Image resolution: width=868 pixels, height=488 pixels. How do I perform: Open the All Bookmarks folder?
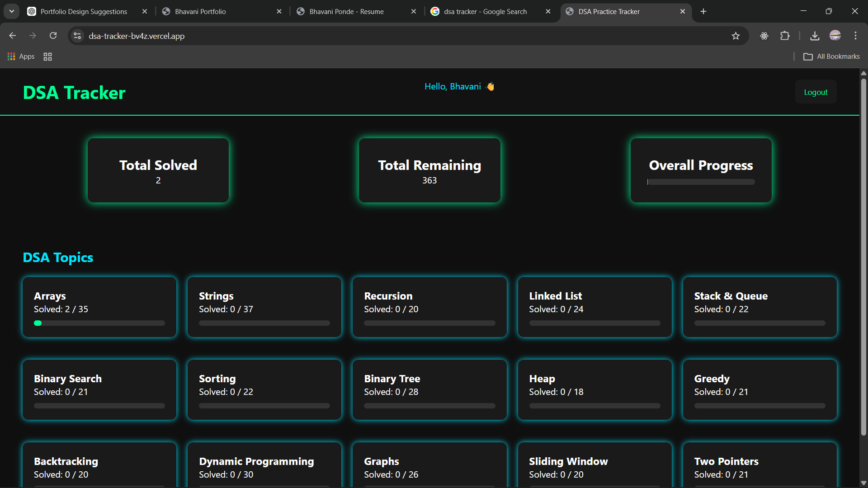[x=831, y=56]
